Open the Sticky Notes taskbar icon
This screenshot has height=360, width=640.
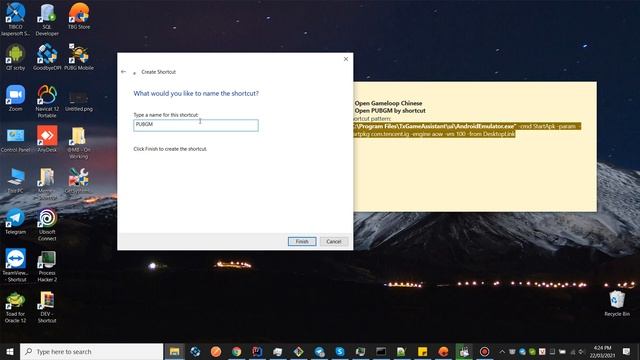point(422,351)
